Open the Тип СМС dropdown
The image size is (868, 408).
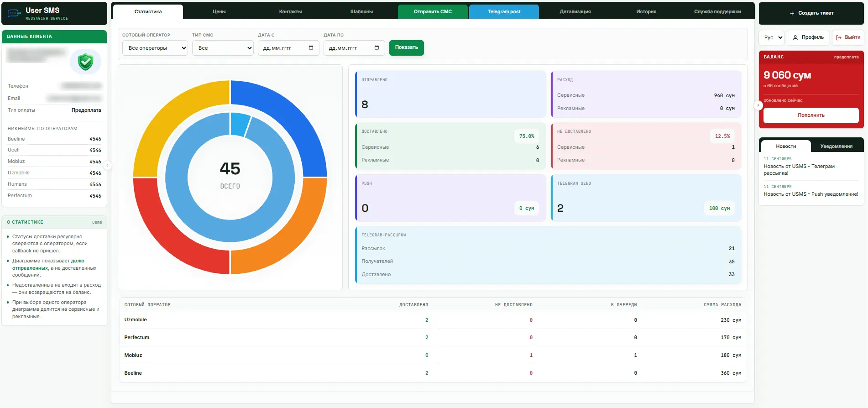pyautogui.click(x=223, y=48)
